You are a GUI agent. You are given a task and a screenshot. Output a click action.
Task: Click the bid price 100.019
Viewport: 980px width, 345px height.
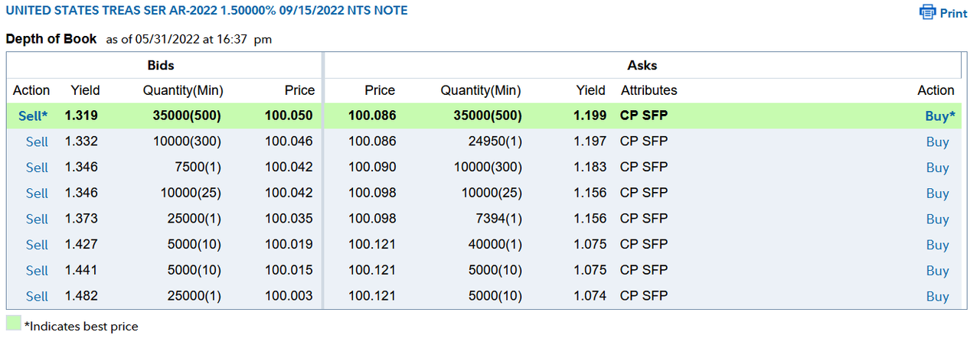coord(289,244)
